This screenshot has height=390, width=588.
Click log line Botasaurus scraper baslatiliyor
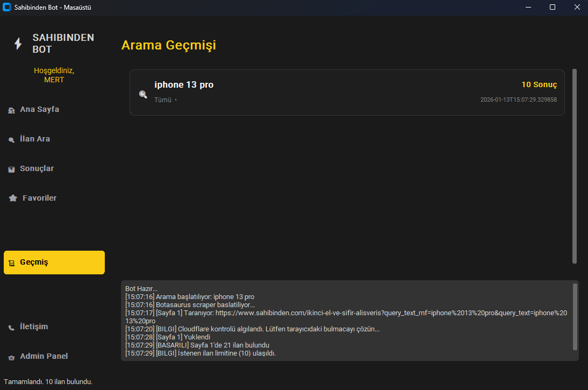(x=190, y=305)
